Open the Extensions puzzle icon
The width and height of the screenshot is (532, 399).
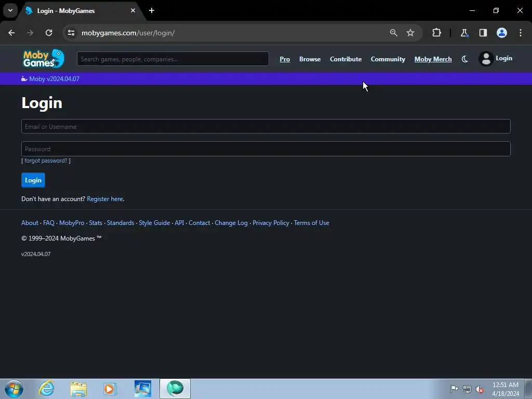[x=436, y=33]
